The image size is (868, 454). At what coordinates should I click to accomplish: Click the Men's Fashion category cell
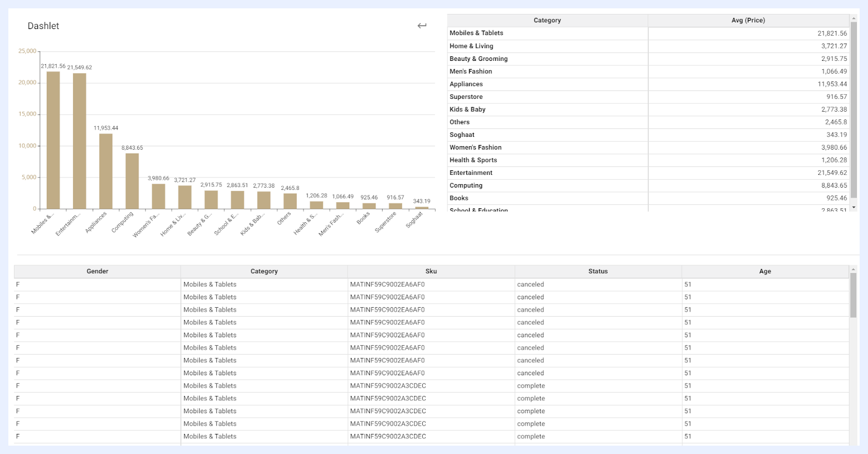[x=547, y=71]
